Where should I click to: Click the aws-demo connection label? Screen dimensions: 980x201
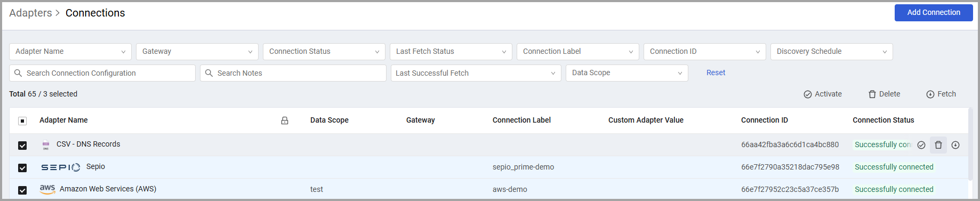(510, 189)
